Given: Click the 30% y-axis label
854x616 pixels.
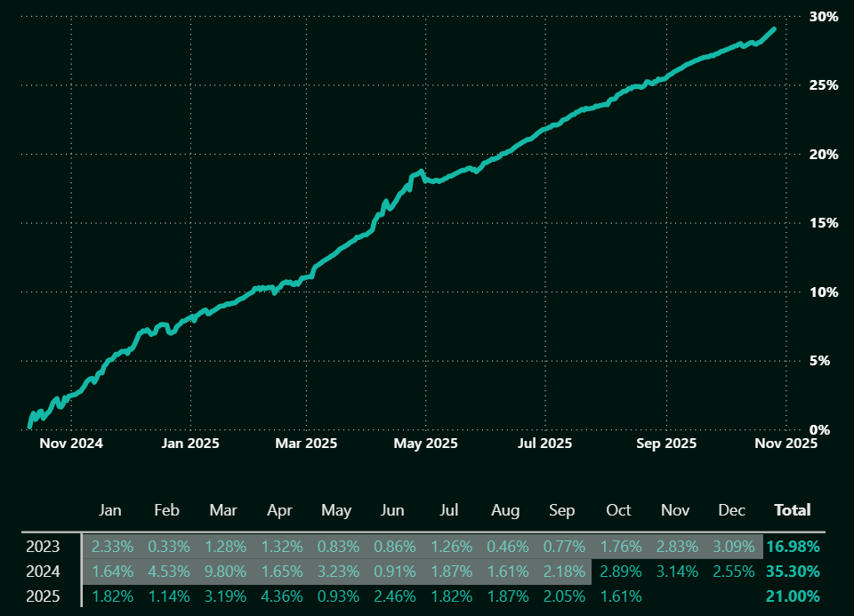Looking at the screenshot, I should pos(824,17).
